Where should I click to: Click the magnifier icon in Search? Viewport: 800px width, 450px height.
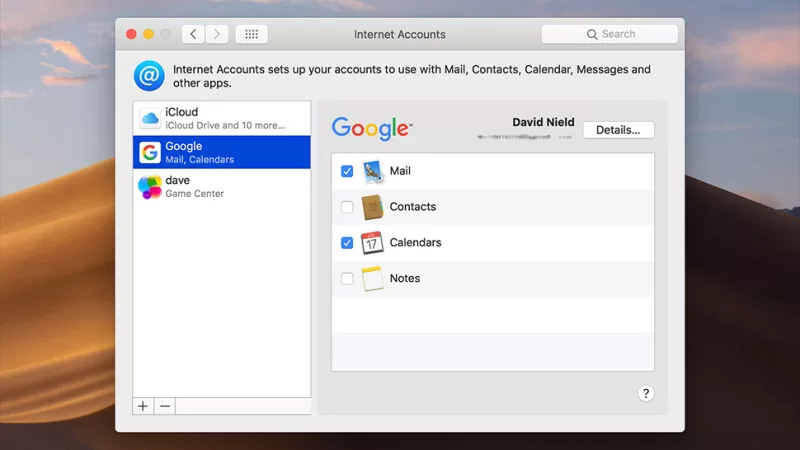pyautogui.click(x=592, y=34)
